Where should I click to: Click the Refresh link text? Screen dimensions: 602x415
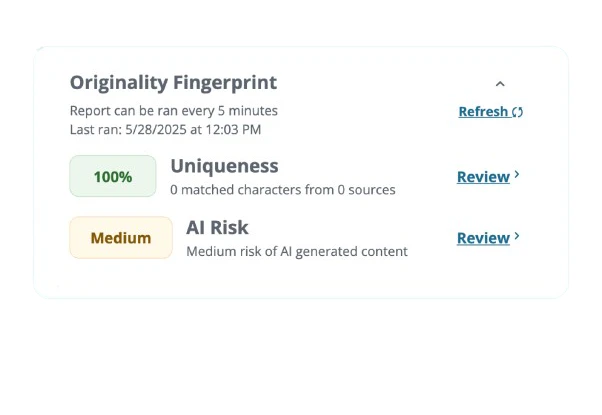pyautogui.click(x=483, y=112)
